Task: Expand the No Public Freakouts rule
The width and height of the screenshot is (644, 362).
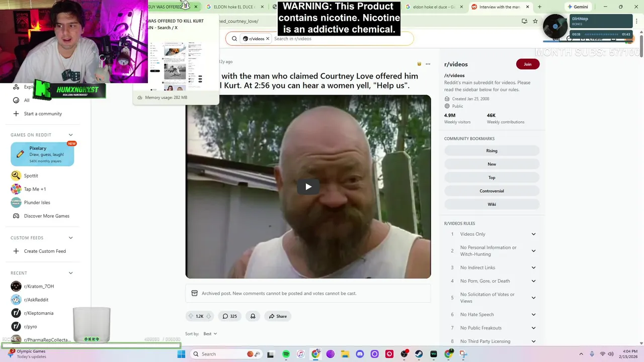Action: (x=533, y=328)
